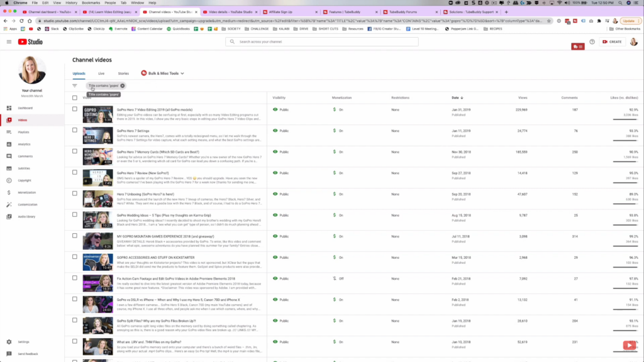Open the GOPRO EDITING video thumbnail
The width and height of the screenshot is (644, 362).
pos(97,114)
